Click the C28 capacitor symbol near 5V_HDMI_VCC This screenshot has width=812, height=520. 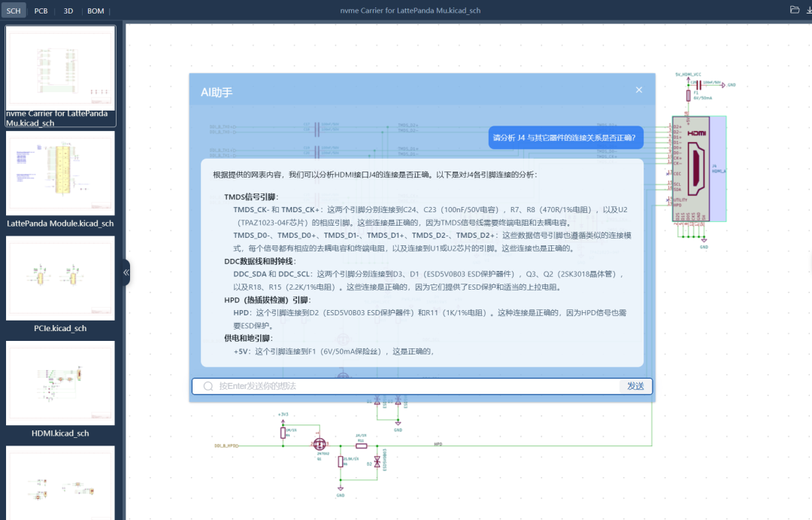click(x=698, y=84)
